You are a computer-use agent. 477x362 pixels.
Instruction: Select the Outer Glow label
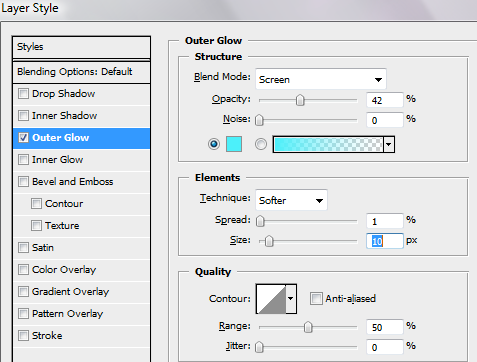(x=61, y=138)
